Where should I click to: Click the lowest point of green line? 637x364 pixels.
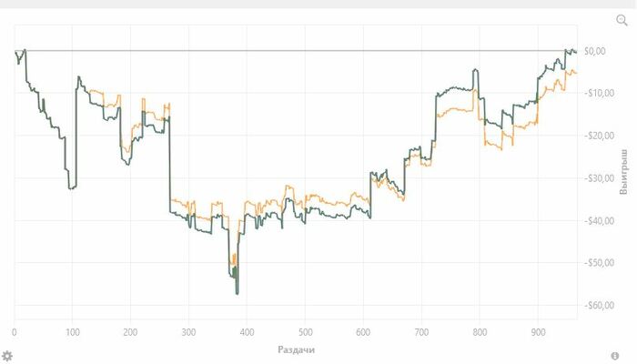pyautogui.click(x=238, y=293)
